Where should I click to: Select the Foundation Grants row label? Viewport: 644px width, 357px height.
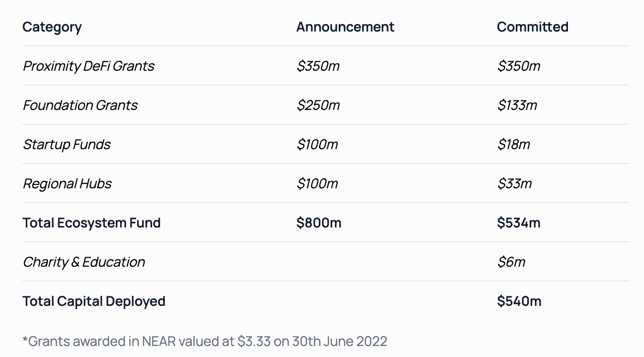point(80,105)
